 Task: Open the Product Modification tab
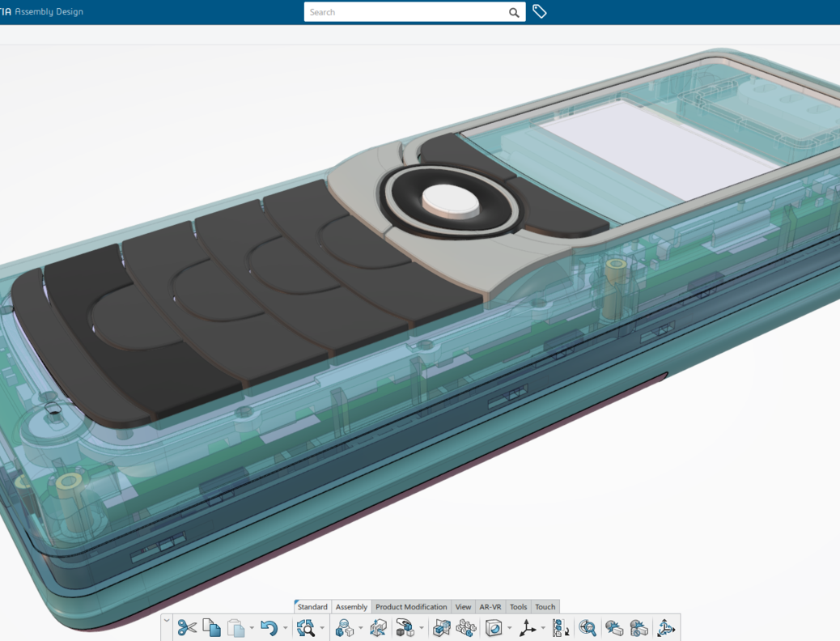click(x=411, y=607)
